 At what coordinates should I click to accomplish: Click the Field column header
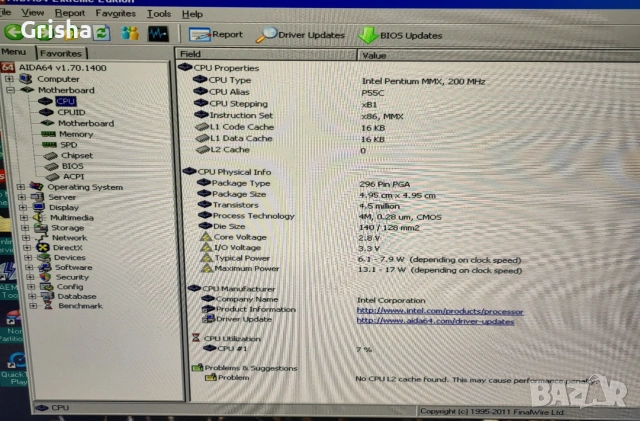[266, 54]
